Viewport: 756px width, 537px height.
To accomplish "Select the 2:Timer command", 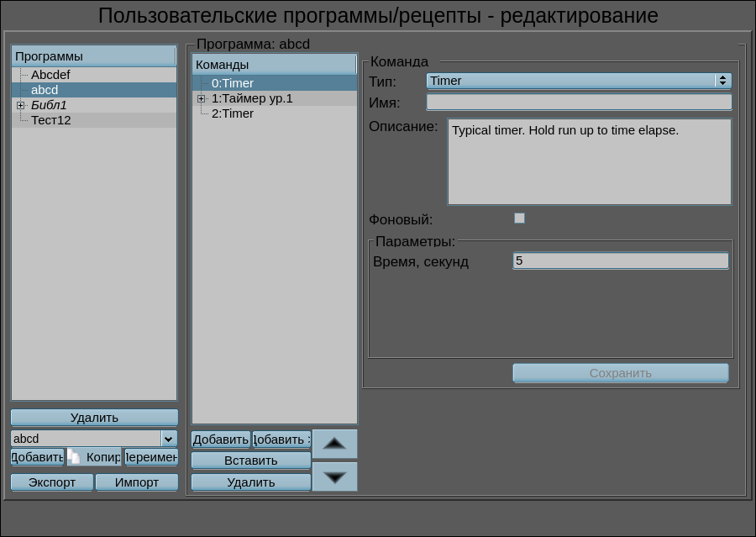I will [233, 113].
